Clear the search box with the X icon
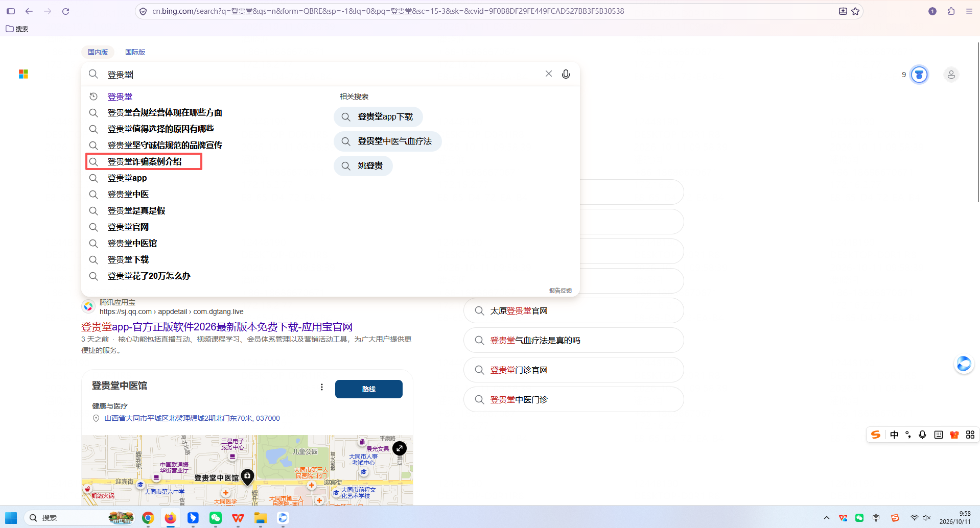 point(549,74)
